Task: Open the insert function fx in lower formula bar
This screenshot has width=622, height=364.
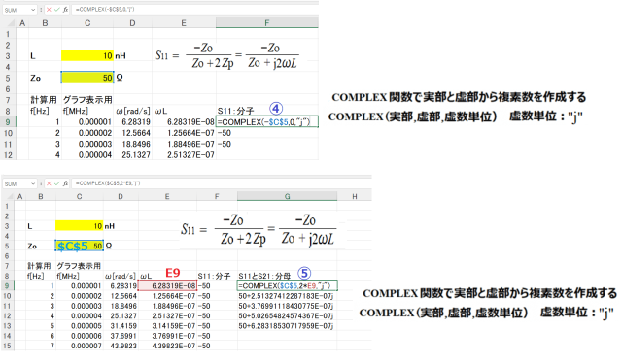Action: [65, 183]
